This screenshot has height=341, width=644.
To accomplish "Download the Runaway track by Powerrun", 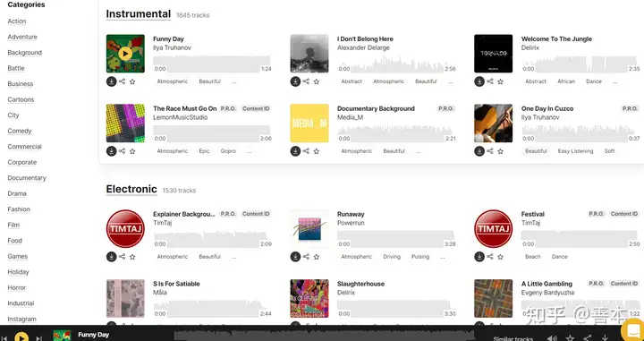I will pos(295,257).
